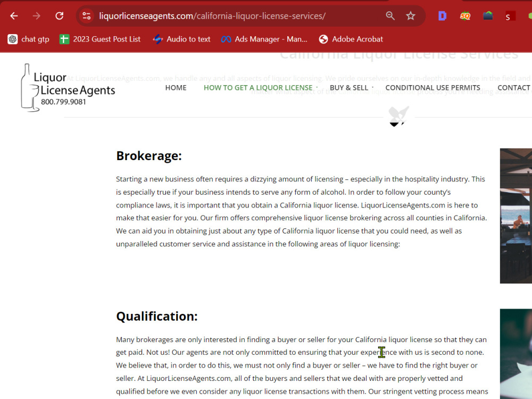
Task: Open the CONTACT menu item
Action: pos(514,88)
